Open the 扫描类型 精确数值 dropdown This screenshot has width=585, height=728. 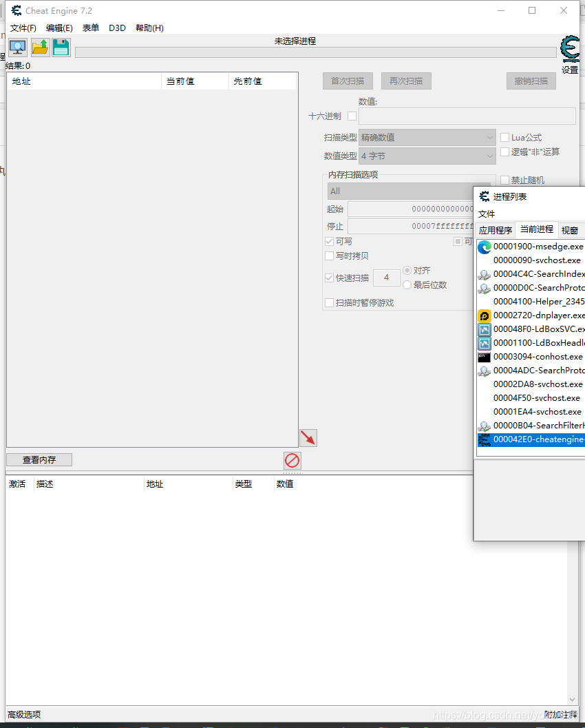pos(427,138)
